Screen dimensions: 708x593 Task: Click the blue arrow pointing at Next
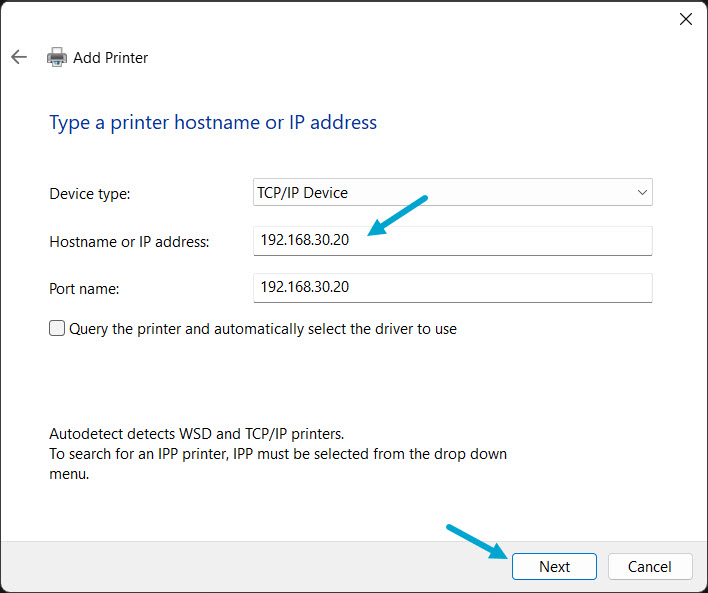click(476, 542)
